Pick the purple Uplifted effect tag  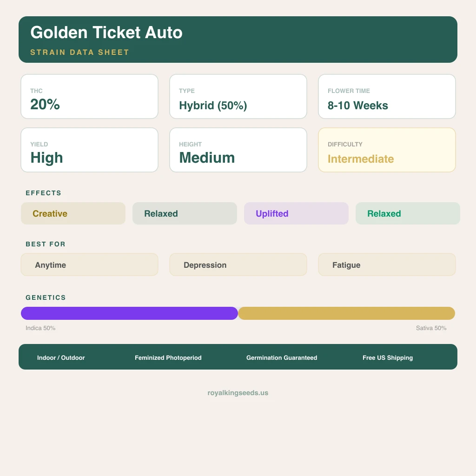pos(296,213)
